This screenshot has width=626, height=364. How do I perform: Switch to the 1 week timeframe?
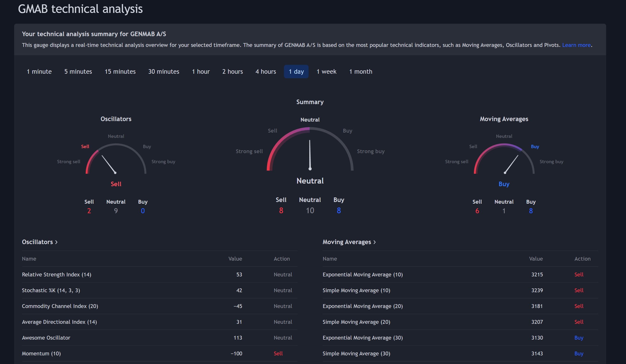pyautogui.click(x=326, y=72)
